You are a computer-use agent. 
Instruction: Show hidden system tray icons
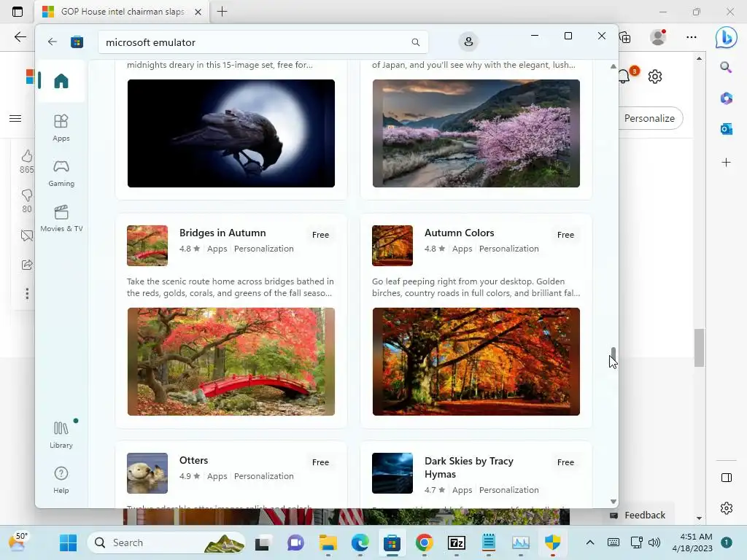589,542
